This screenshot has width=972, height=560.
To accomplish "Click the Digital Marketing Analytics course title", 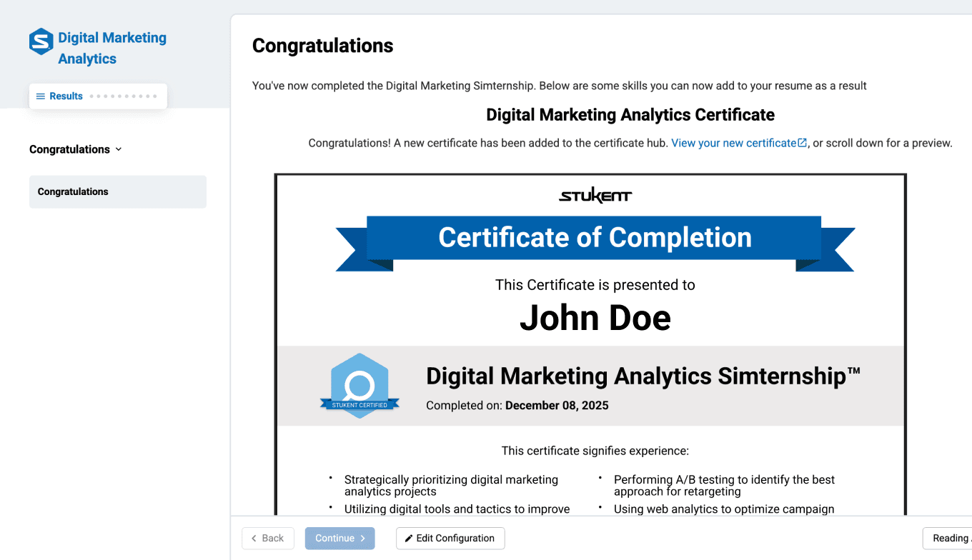I will [112, 48].
